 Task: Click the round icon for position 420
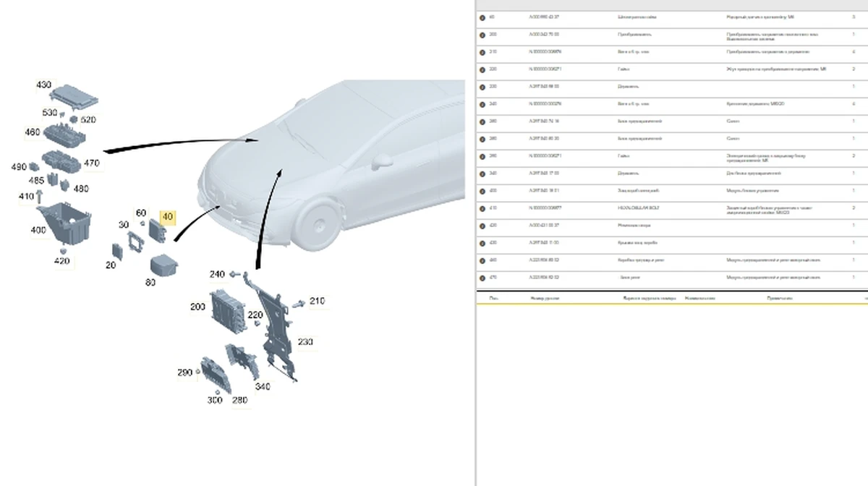point(482,226)
